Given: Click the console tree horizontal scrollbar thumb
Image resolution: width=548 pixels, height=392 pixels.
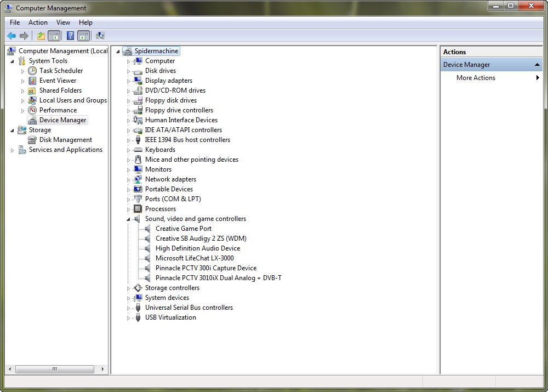Looking at the screenshot, I should [54, 369].
